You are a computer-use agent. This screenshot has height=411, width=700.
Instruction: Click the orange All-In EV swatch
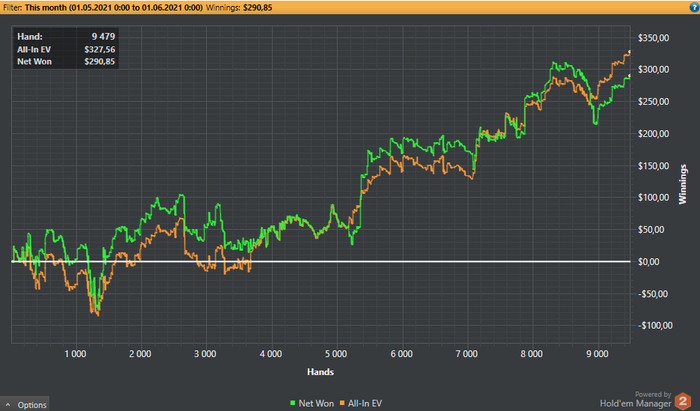coord(342,403)
